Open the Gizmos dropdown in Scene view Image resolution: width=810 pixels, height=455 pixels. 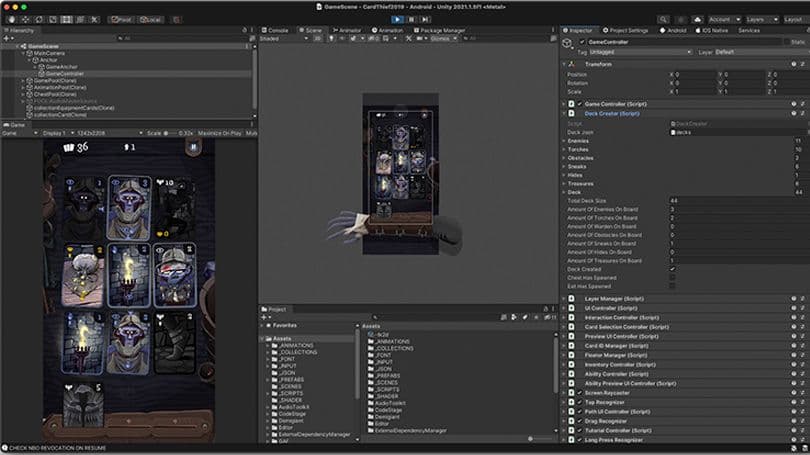point(443,39)
